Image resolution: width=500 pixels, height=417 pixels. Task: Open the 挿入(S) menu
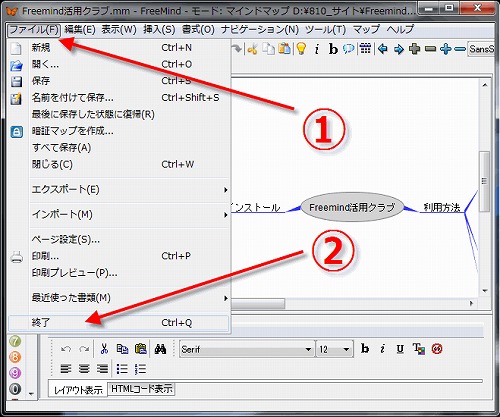[x=159, y=30]
